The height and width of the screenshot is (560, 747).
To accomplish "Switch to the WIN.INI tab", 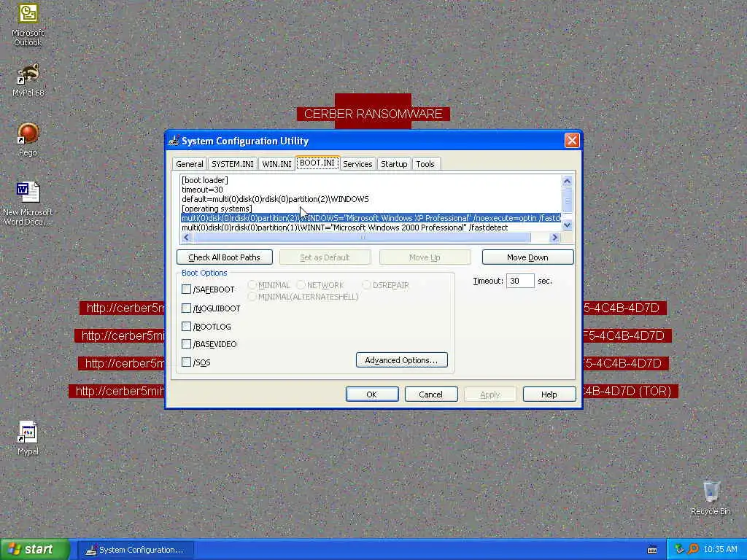I will click(x=276, y=164).
